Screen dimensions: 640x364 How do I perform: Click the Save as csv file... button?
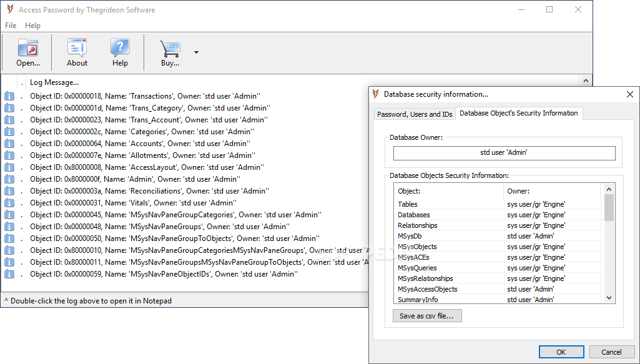click(427, 316)
